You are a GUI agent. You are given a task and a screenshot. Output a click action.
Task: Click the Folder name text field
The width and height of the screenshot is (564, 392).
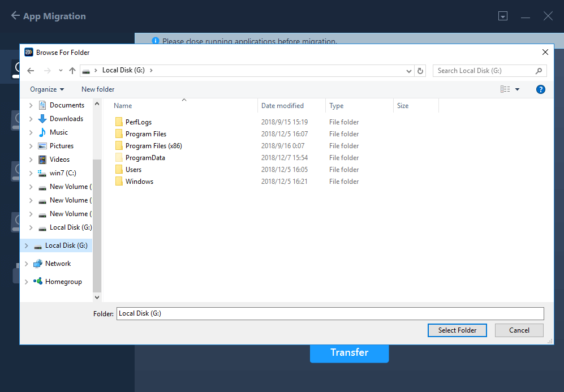(330, 313)
